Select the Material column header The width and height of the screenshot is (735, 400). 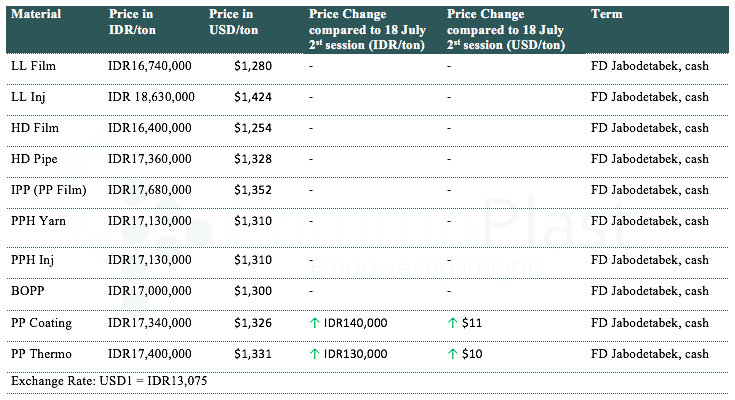coord(36,14)
